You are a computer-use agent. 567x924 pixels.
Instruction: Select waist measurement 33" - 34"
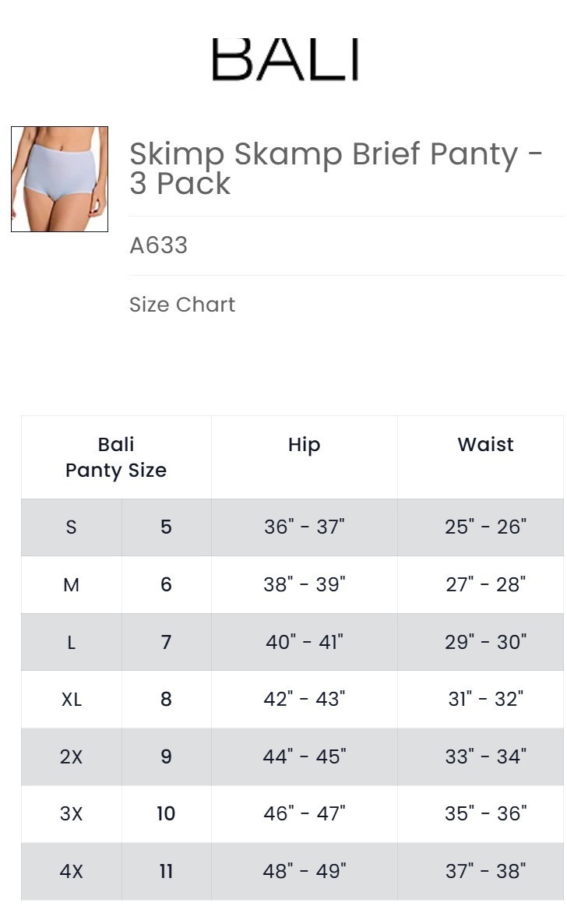click(485, 756)
